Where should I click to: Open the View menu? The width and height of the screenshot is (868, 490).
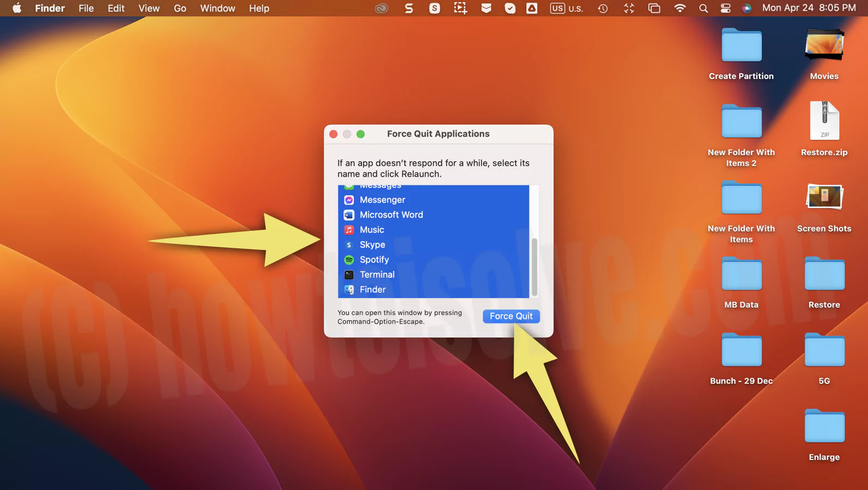(x=149, y=8)
